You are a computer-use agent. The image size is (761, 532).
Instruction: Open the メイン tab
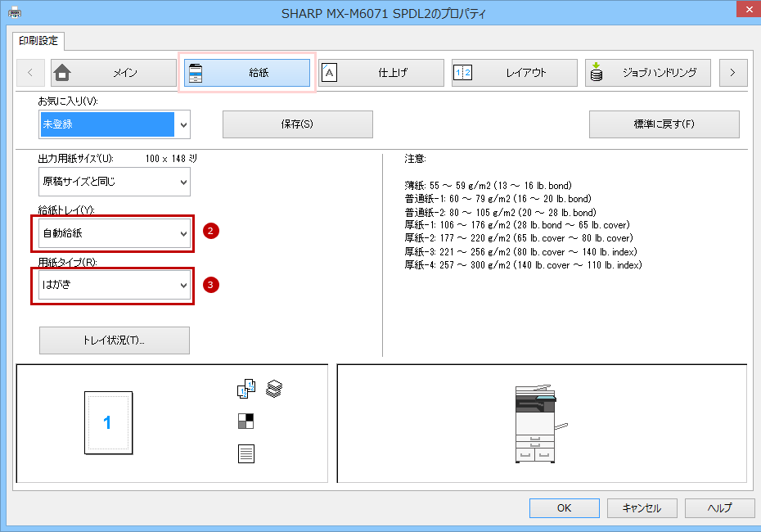[x=114, y=73]
